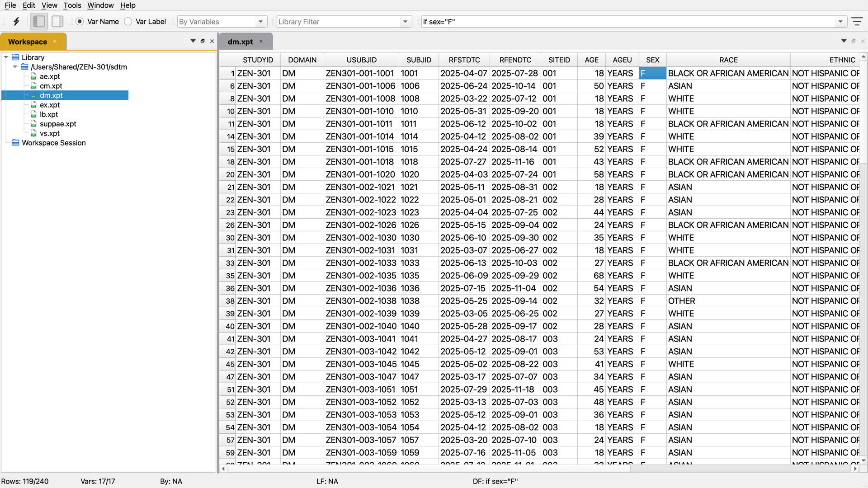Open the Library Filter dropdown

tap(344, 21)
